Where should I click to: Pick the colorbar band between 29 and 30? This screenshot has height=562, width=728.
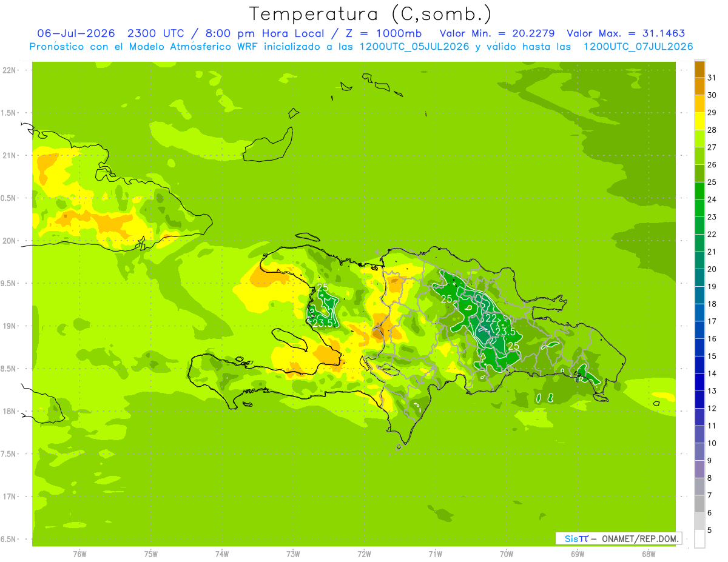tap(699, 104)
